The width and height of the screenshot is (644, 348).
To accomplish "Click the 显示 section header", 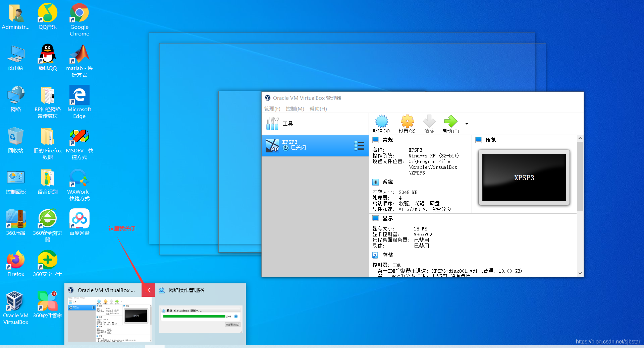I will pos(387,218).
